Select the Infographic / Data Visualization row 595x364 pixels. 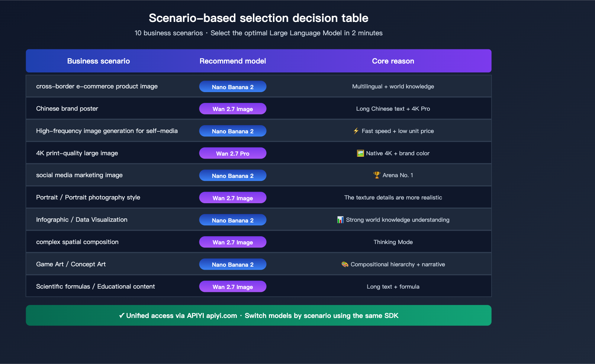[82, 220]
